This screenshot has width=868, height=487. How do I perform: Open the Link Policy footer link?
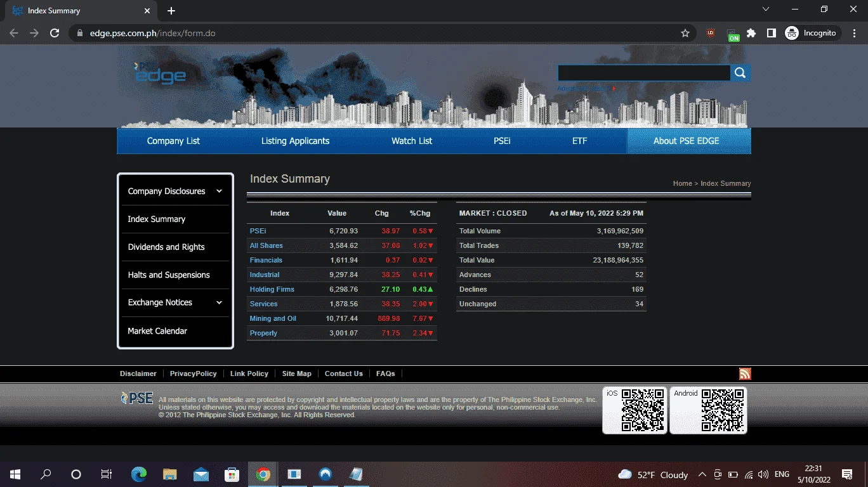coord(249,373)
